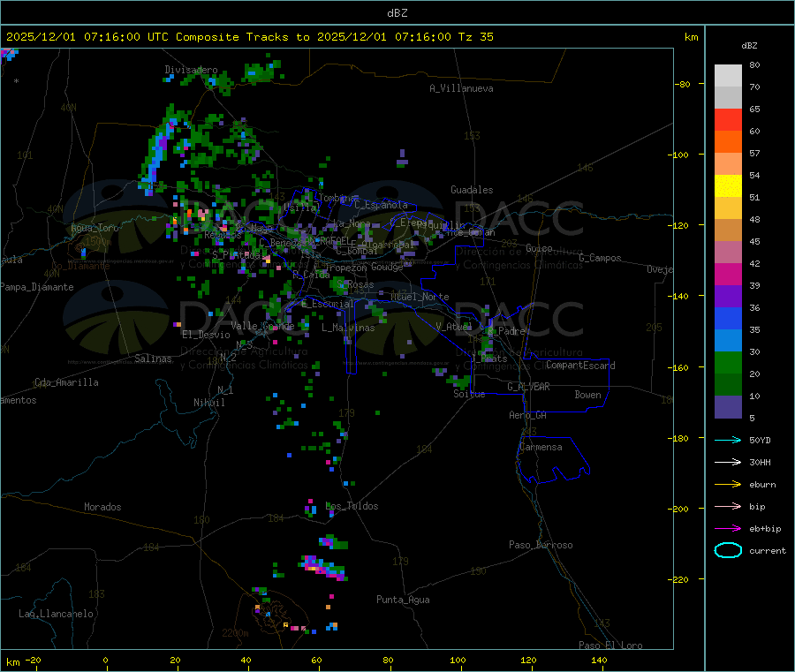Screen dimensions: 795x672
Task: Click the 'Los_Toldos' map label
Action: coord(352,506)
